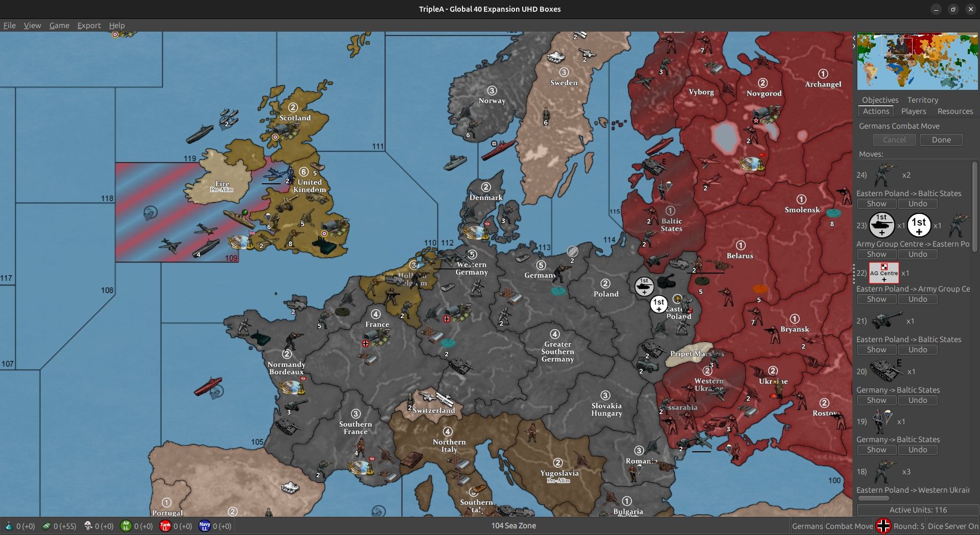
Task: Switch to the Players tab
Action: 913,111
